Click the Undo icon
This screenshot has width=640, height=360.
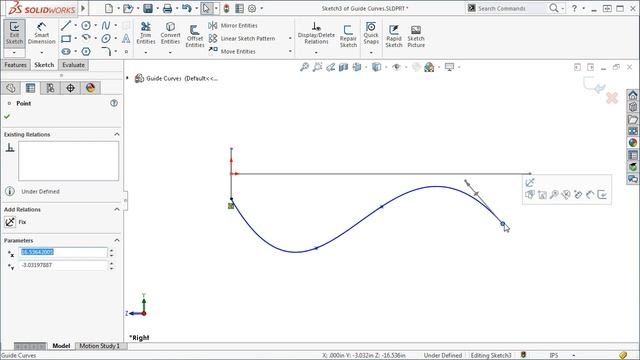(x=187, y=8)
